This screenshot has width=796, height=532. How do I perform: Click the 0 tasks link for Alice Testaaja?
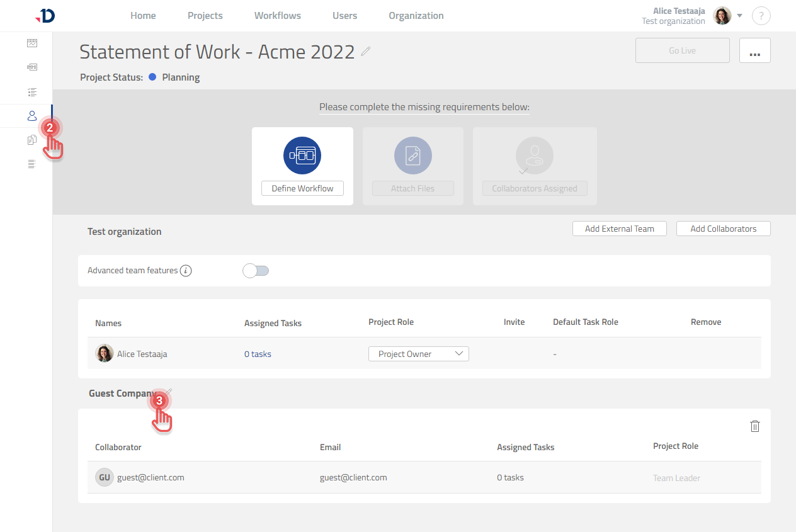tap(258, 354)
